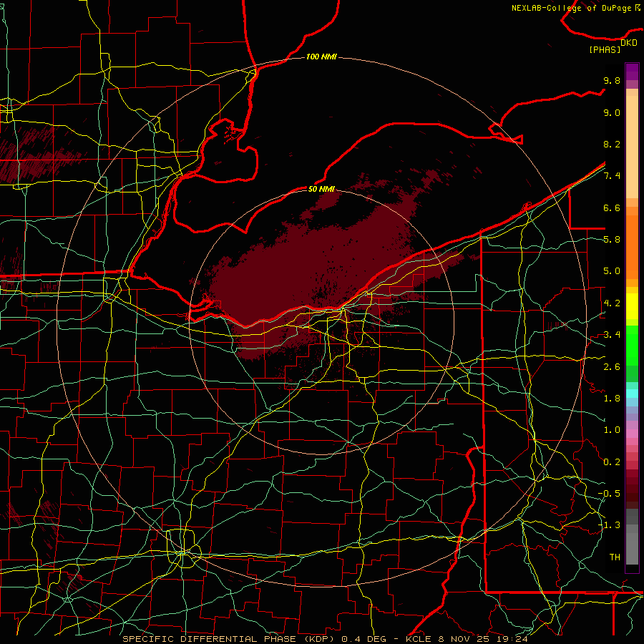Click the 1.8 scale value
This screenshot has height=644, width=644.
click(612, 399)
